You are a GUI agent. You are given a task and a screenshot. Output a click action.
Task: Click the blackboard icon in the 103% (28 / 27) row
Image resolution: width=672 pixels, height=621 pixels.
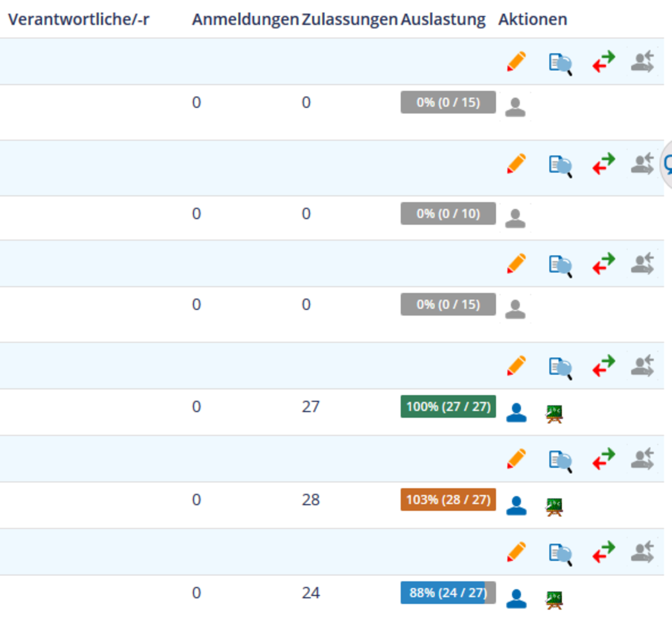[x=554, y=507]
